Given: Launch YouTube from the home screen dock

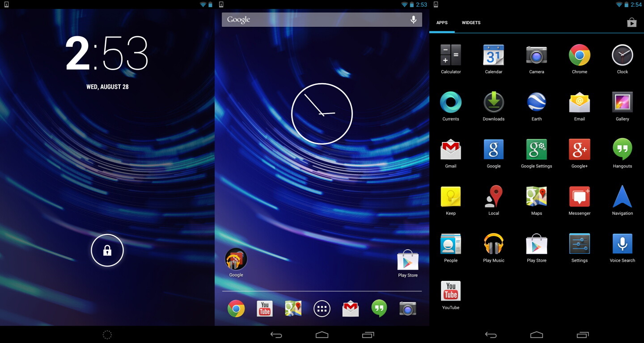Looking at the screenshot, I should tap(265, 309).
